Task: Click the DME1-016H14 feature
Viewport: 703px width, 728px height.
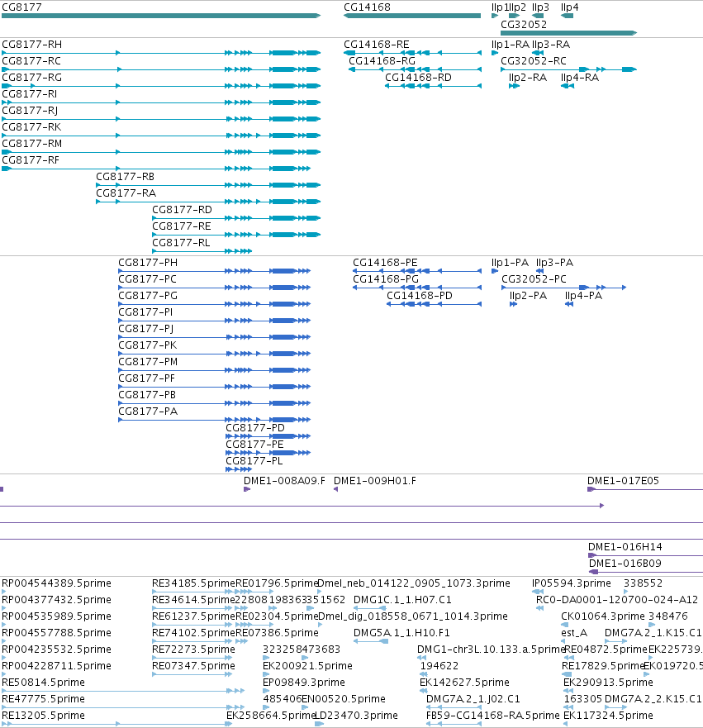Action: (646, 555)
